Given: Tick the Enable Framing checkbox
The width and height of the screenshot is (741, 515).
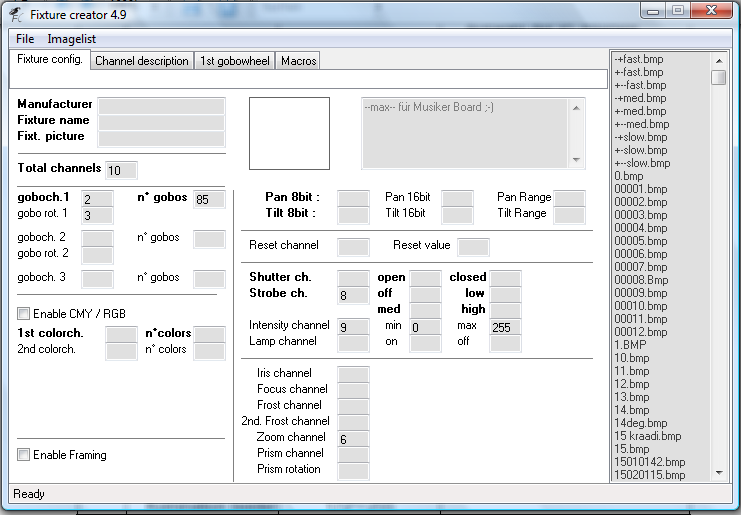Looking at the screenshot, I should pos(23,455).
